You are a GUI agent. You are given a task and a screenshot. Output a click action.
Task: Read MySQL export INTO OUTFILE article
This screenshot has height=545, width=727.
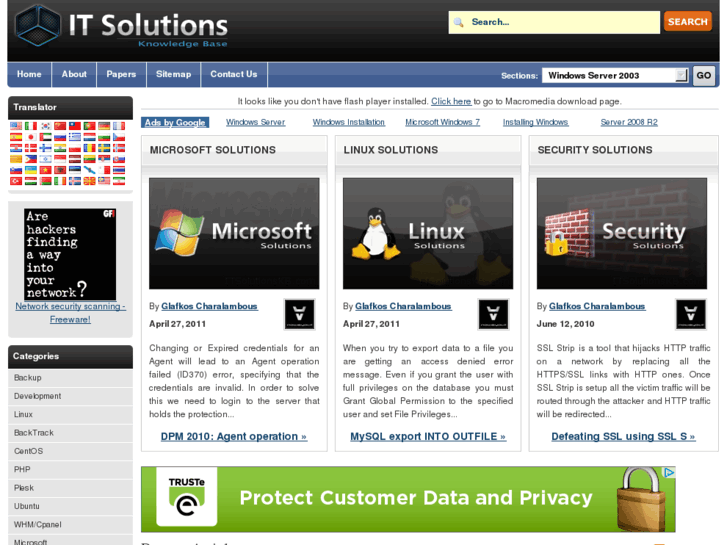[428, 436]
